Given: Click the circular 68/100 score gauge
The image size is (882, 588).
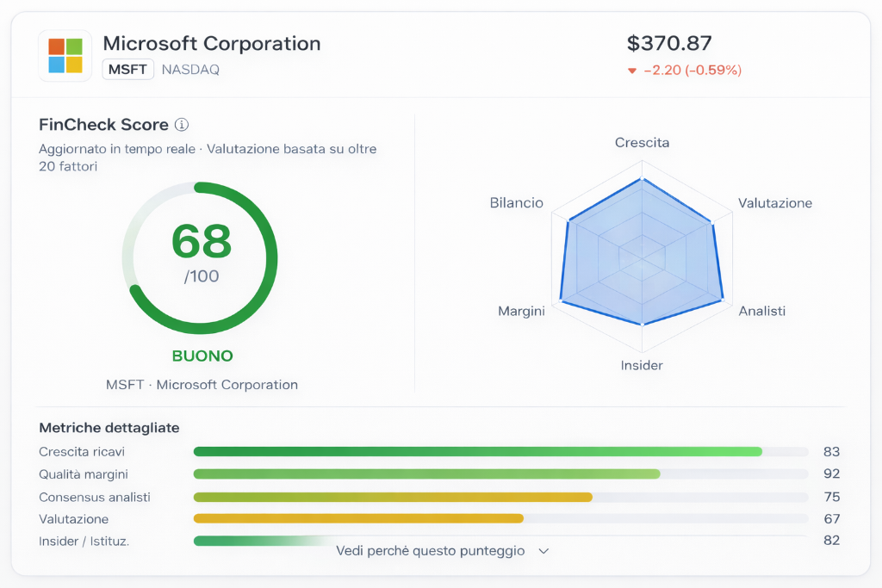Looking at the screenshot, I should coord(200,257).
